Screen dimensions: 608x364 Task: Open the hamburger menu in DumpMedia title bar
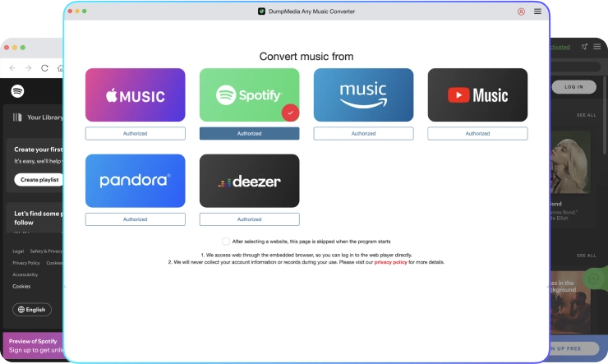537,12
